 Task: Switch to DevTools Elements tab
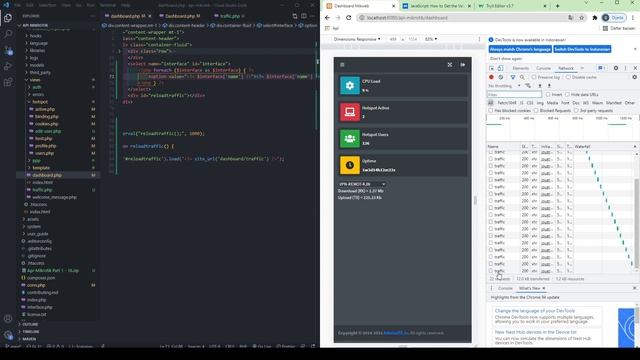(x=520, y=68)
